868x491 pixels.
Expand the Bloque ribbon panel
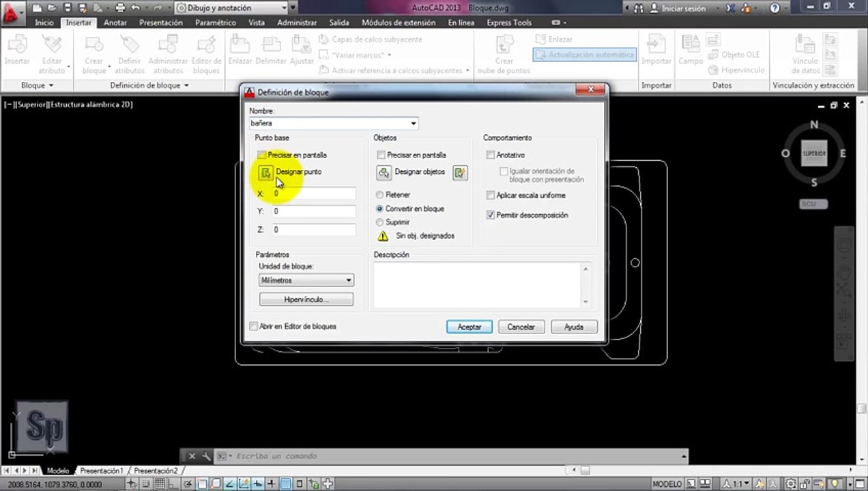tap(38, 85)
